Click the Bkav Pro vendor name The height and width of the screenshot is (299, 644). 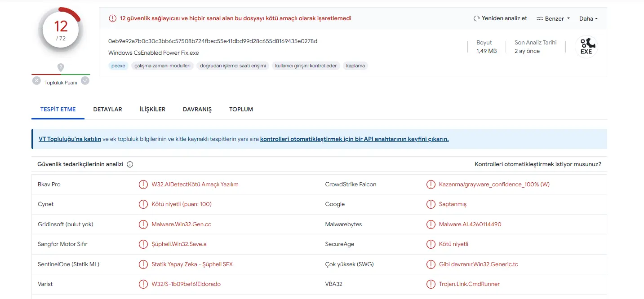coord(49,185)
